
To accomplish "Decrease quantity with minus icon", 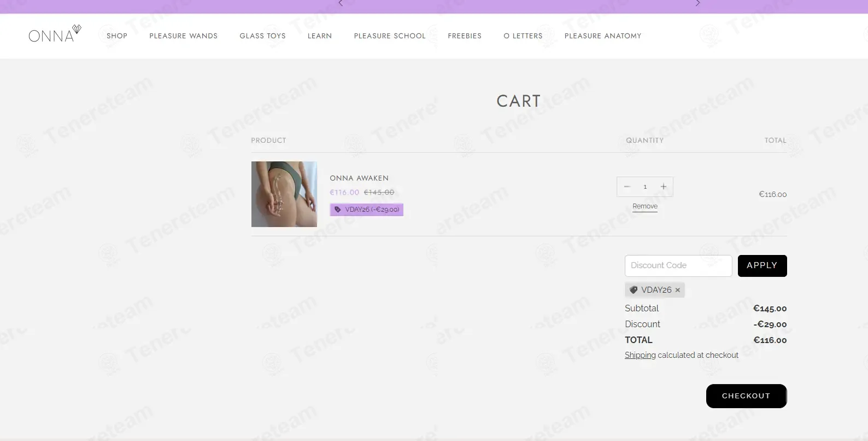I will pos(627,187).
